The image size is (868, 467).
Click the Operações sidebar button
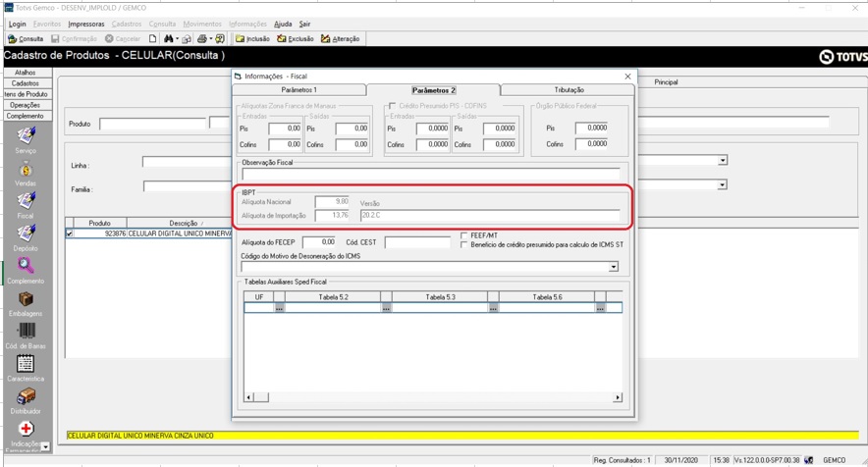26,105
